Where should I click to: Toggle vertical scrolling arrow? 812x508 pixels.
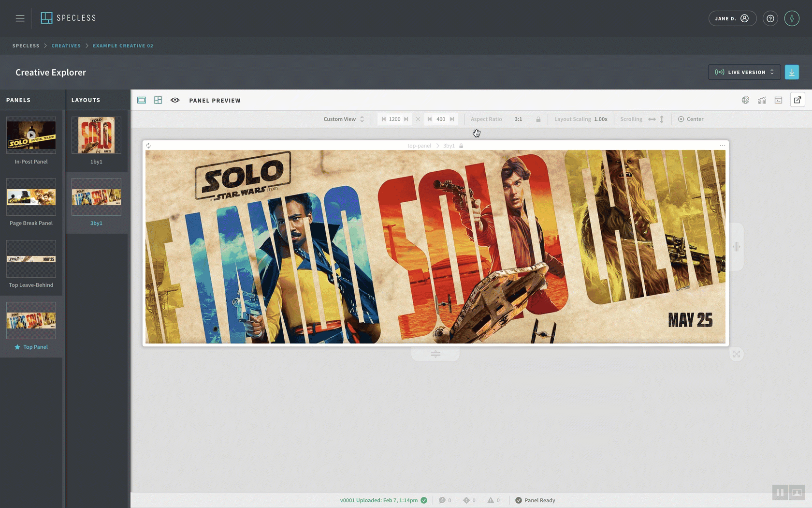click(x=662, y=119)
